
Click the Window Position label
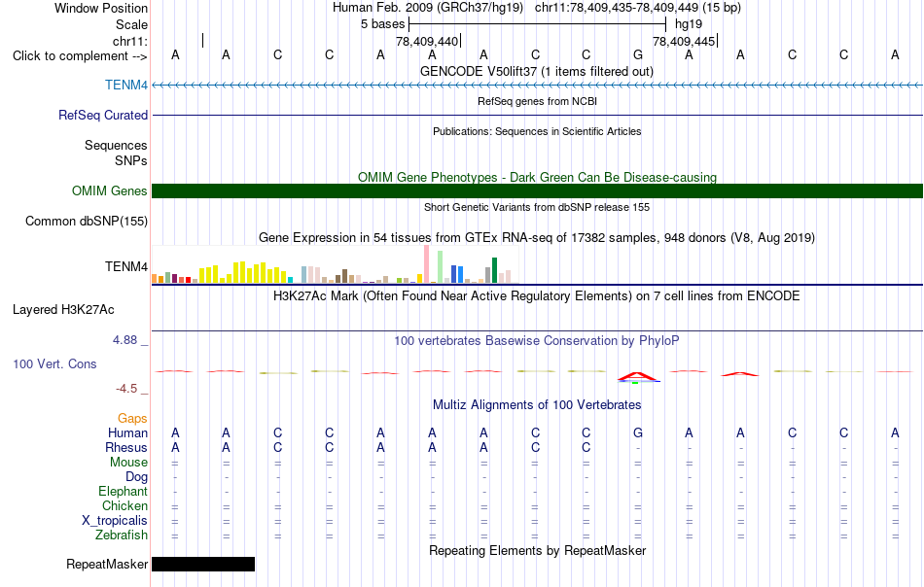click(x=101, y=8)
